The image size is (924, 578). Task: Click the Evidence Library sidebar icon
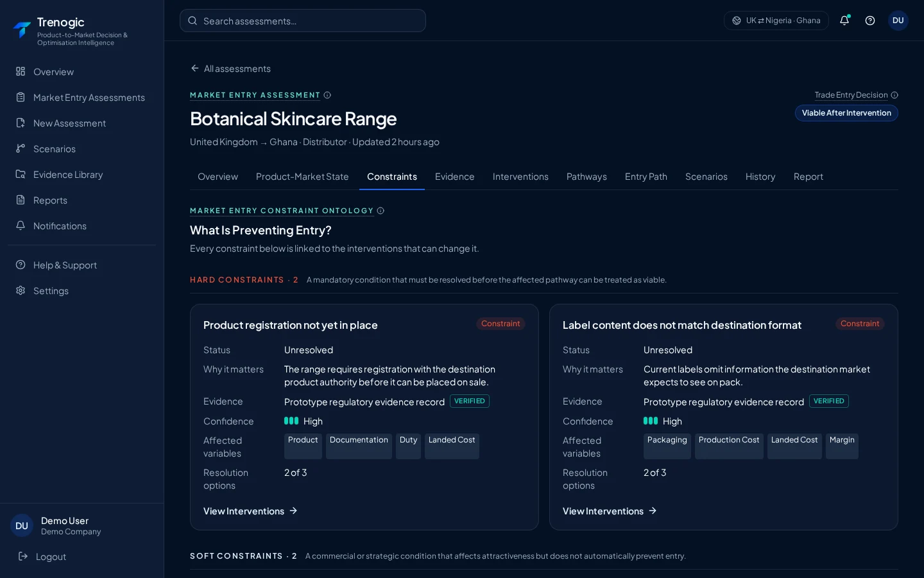[x=21, y=174]
